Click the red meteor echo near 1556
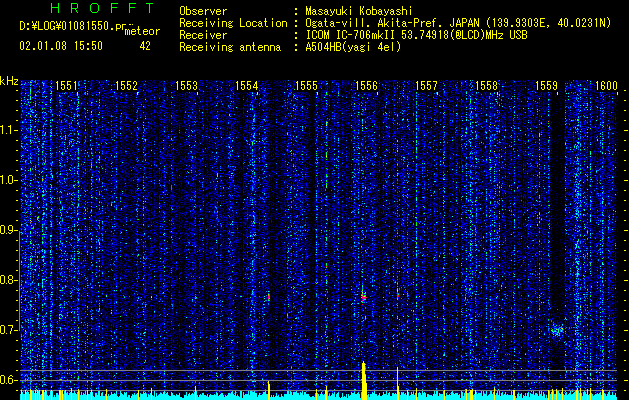629x400 pixels. [363, 298]
